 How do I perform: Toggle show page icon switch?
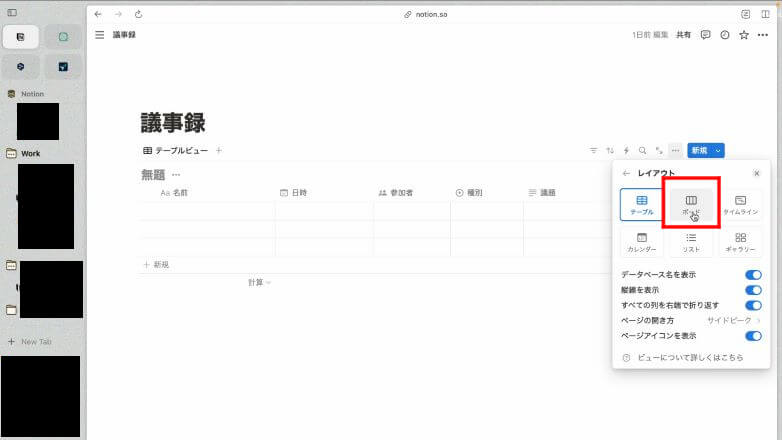coord(753,336)
